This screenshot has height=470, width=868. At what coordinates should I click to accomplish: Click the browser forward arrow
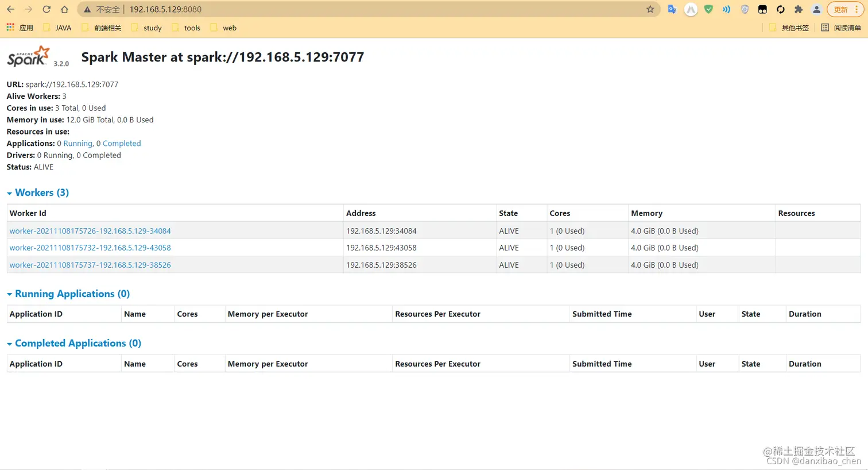tap(29, 9)
